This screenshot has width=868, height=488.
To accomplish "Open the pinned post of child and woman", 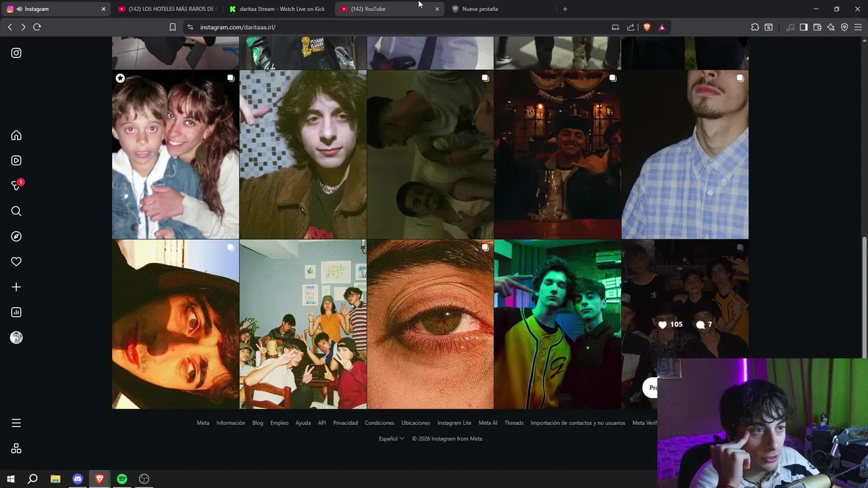I will pos(176,155).
